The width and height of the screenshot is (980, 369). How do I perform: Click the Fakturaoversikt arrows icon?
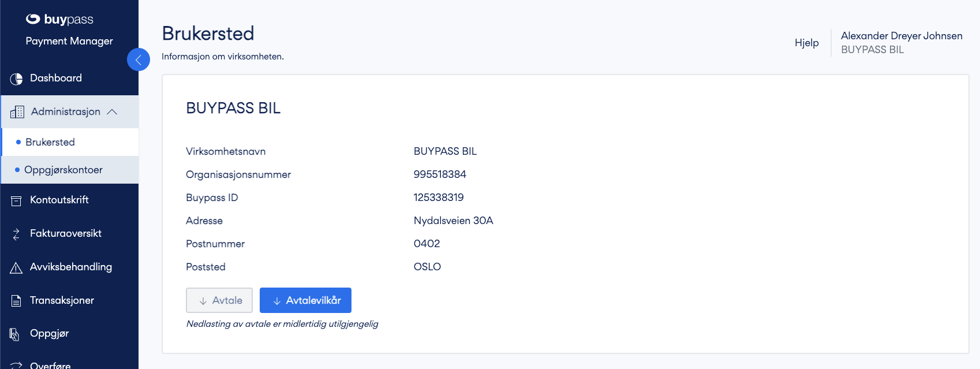(16, 234)
